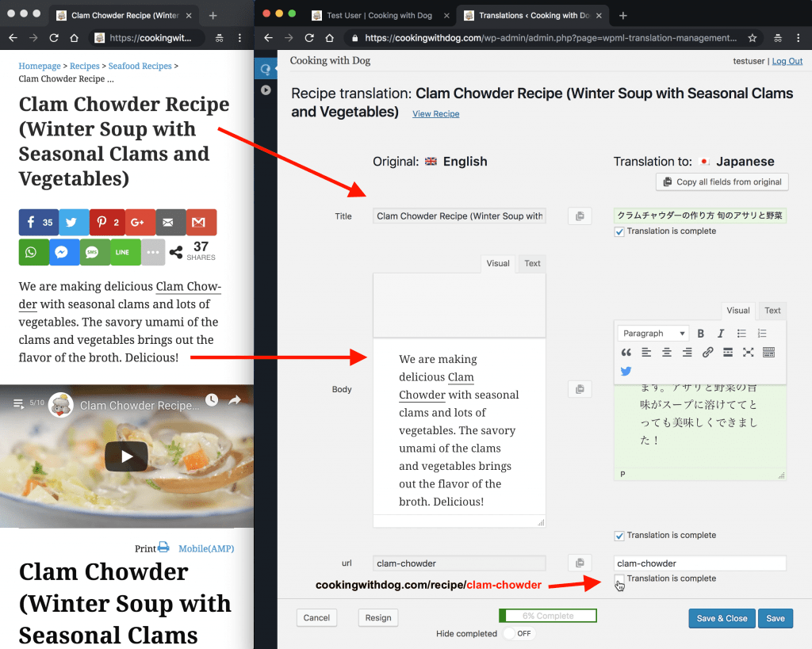This screenshot has width=812, height=649.
Task: Copy the url field from original
Action: [580, 563]
